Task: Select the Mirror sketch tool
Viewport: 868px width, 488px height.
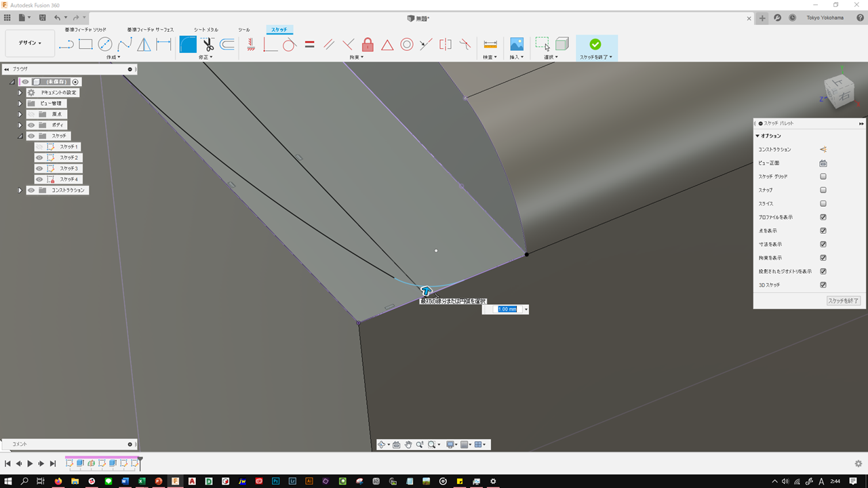Action: tap(144, 45)
